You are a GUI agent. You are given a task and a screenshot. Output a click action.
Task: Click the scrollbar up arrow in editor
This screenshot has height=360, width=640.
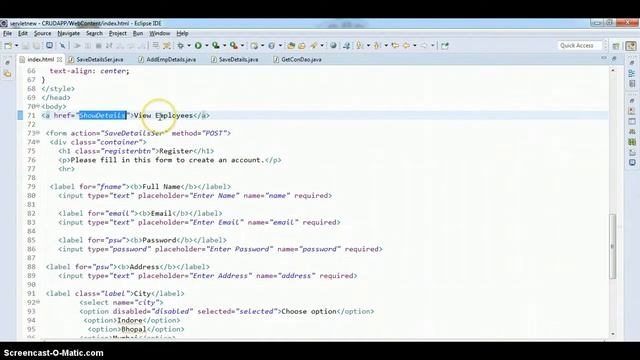click(x=612, y=71)
